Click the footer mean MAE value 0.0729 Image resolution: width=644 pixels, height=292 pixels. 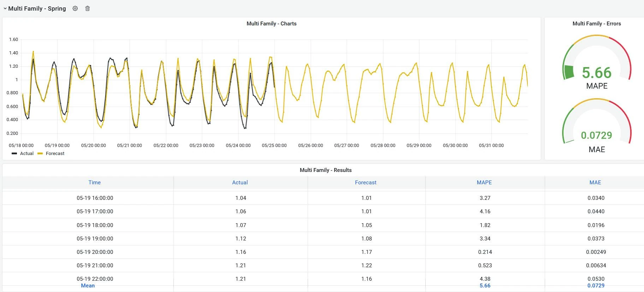[x=596, y=286]
